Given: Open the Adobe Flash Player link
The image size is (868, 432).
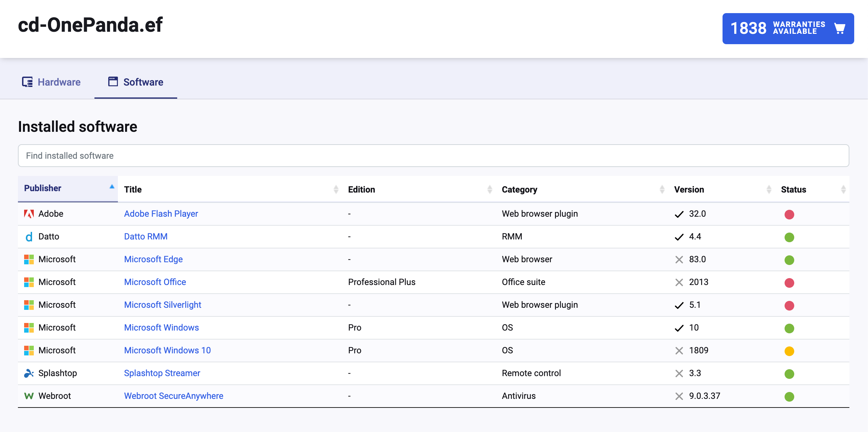Looking at the screenshot, I should point(161,214).
